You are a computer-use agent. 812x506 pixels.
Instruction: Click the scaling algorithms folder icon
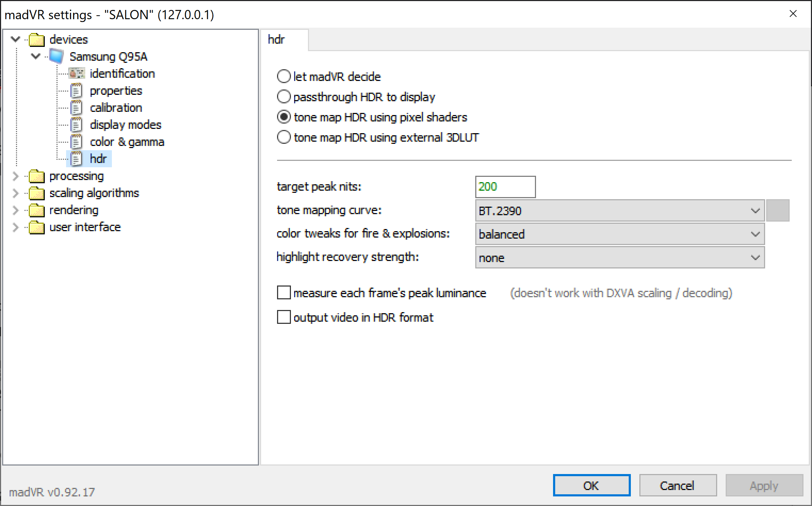pyautogui.click(x=37, y=193)
